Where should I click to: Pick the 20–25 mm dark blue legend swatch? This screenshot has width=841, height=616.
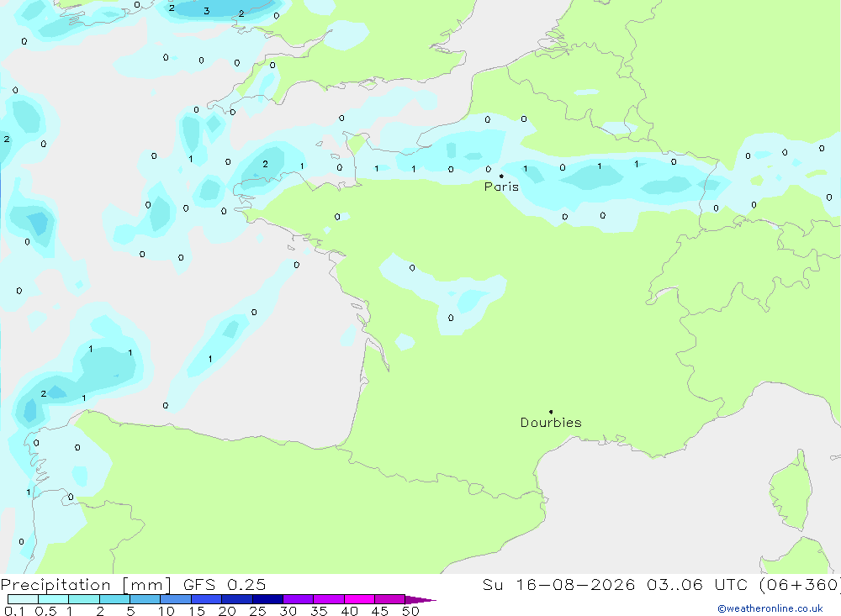pyautogui.click(x=236, y=599)
